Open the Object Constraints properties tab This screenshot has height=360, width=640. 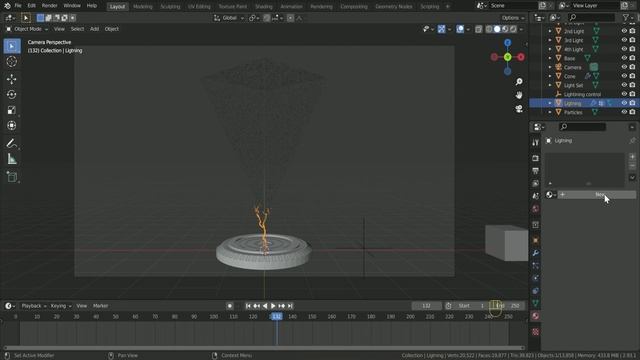point(536,291)
